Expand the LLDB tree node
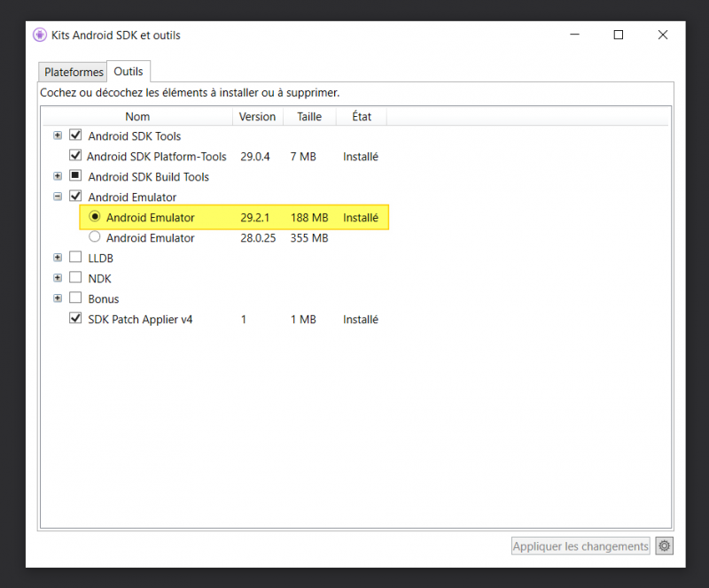Image resolution: width=709 pixels, height=588 pixels. 58,258
